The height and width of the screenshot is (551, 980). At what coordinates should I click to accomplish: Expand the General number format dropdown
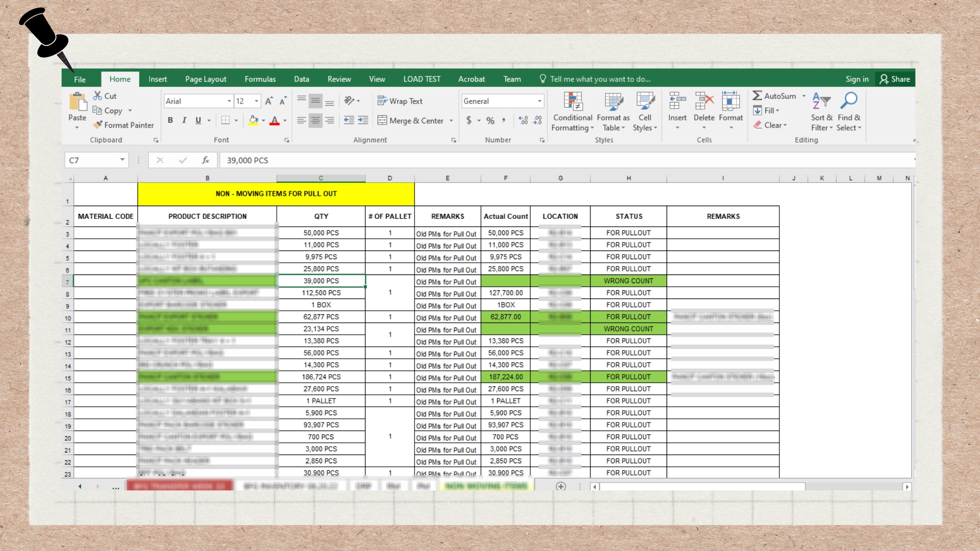(540, 101)
